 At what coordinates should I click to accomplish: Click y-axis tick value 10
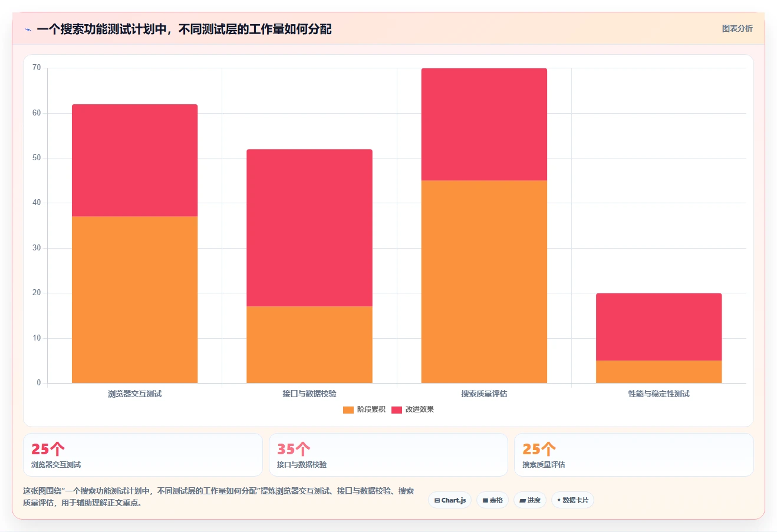coord(37,338)
